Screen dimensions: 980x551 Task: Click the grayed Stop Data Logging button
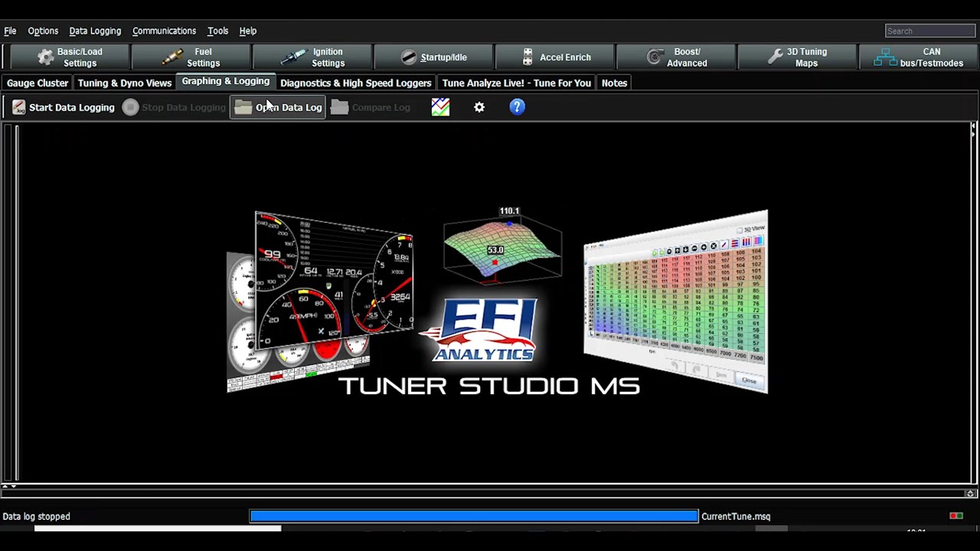[x=174, y=107]
